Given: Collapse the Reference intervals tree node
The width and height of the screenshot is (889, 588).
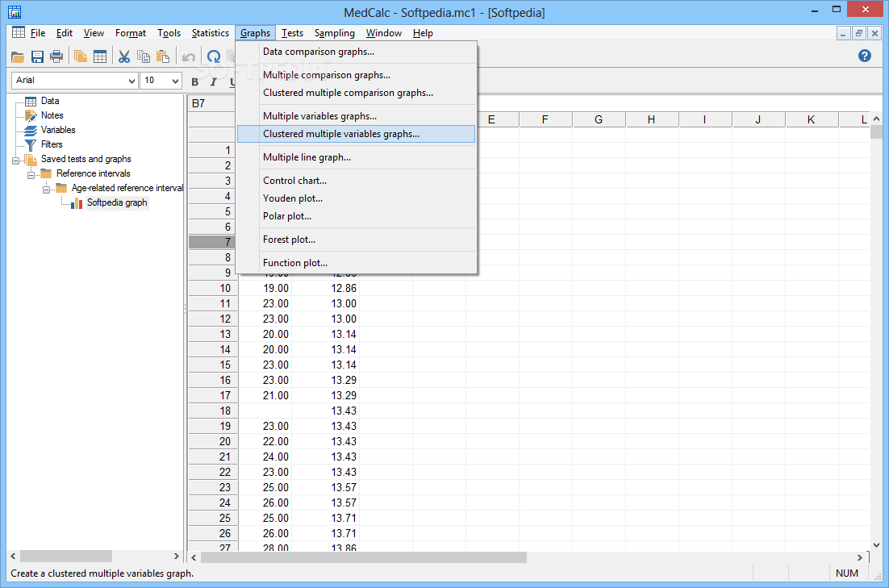Looking at the screenshot, I should click(31, 175).
